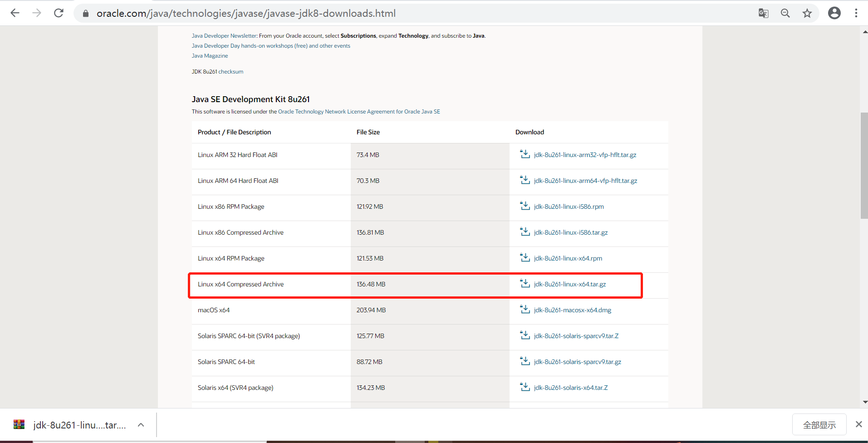Open the Java Magazine link
The image size is (868, 443).
point(210,56)
